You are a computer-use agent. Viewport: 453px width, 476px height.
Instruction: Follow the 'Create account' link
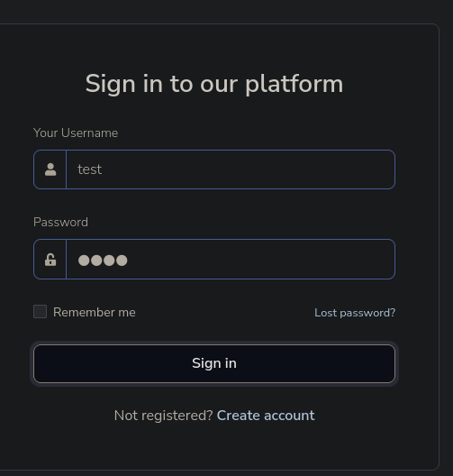coord(266,416)
